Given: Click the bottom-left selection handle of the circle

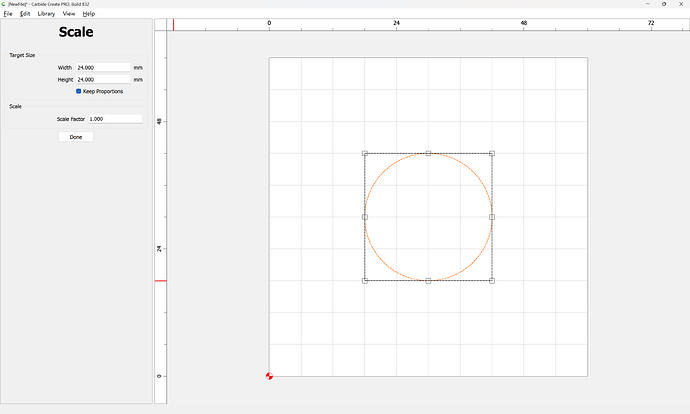Looking at the screenshot, I should click(365, 281).
